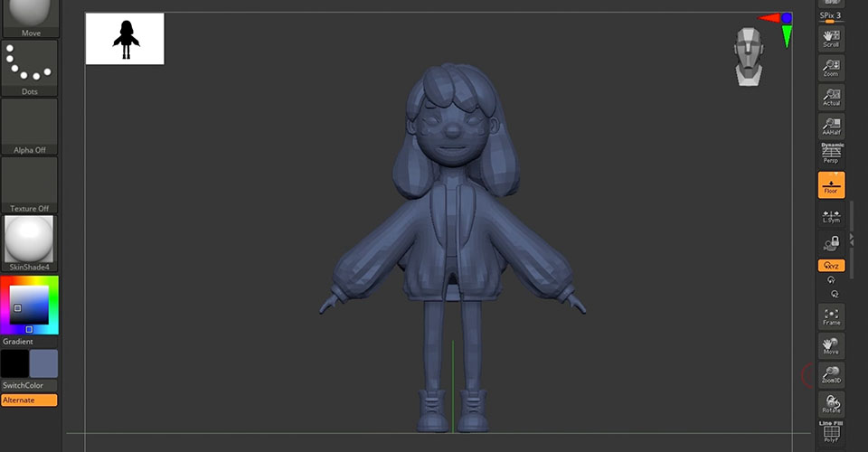Select Y-axis rotation mode

pos(832,280)
